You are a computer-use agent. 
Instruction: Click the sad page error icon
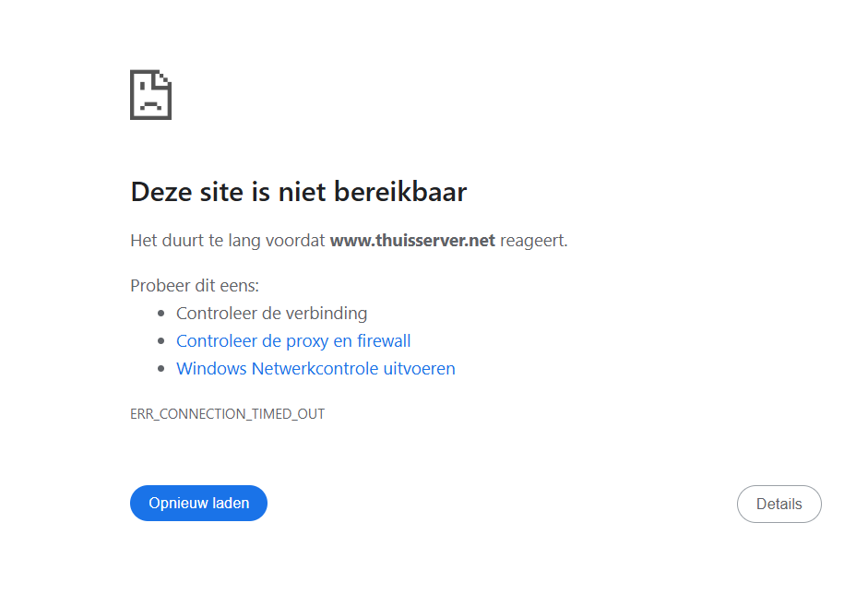[150, 95]
